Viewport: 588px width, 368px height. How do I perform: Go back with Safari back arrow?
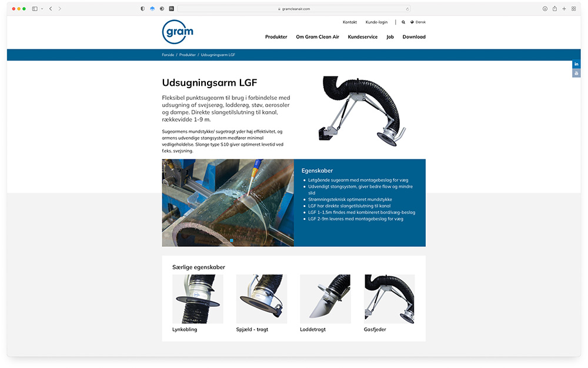pyautogui.click(x=51, y=9)
